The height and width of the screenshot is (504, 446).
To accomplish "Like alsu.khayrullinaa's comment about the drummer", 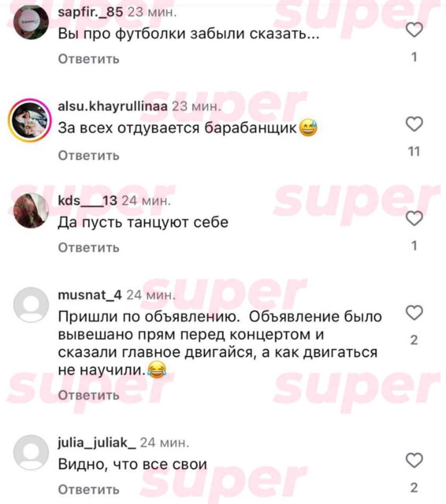I will pyautogui.click(x=414, y=124).
